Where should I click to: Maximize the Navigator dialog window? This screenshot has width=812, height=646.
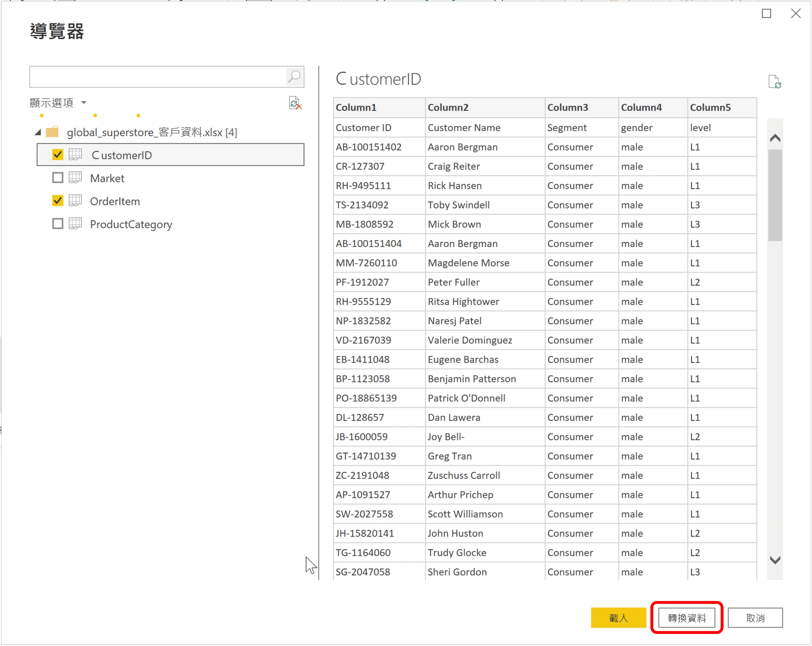(766, 14)
